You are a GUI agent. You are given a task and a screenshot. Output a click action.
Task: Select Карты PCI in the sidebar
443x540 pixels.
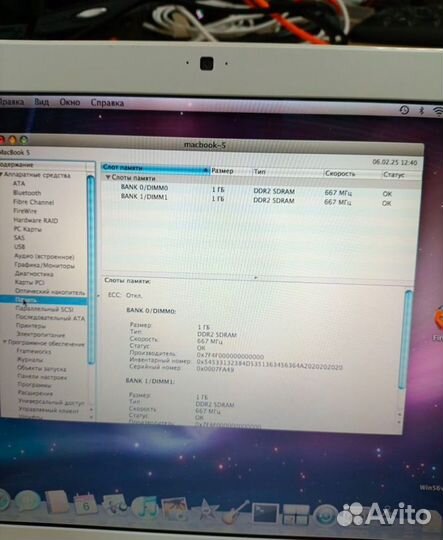click(x=29, y=283)
